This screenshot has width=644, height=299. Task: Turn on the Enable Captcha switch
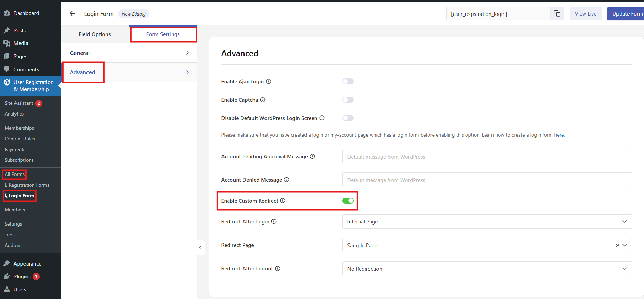[348, 100]
